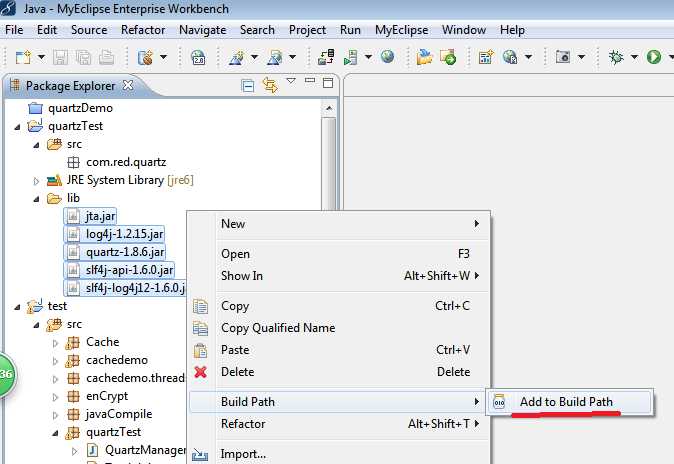Click the Save toolbar icon
The height and width of the screenshot is (464, 674).
coord(60,57)
